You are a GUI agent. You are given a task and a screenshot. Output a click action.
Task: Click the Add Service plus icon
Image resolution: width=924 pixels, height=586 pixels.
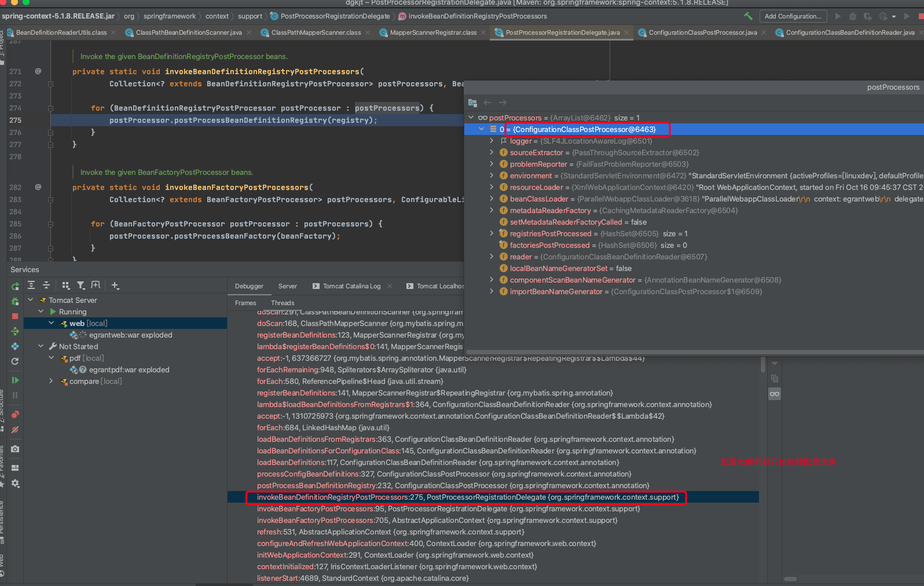[x=115, y=285]
